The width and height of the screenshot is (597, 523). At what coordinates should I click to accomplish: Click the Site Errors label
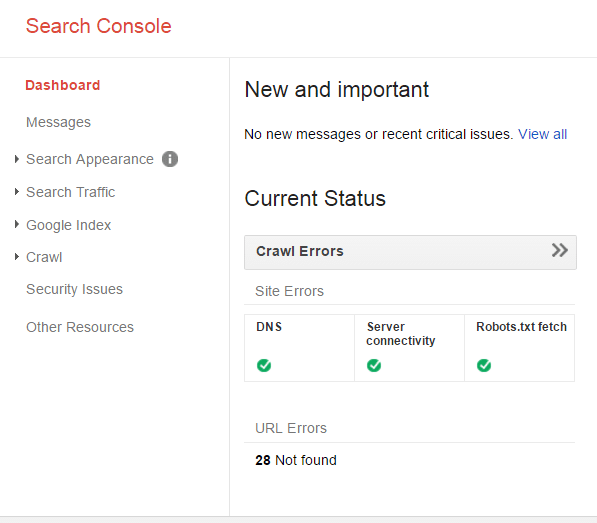[x=289, y=291]
